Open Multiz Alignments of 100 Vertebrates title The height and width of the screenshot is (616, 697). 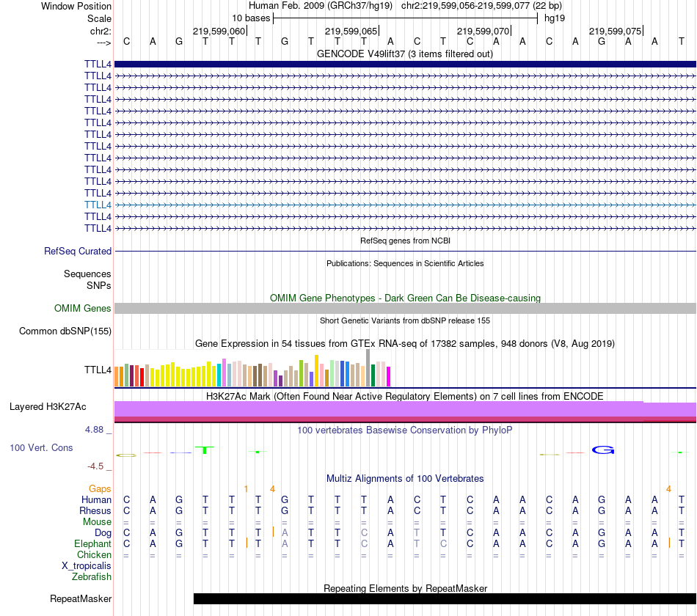click(405, 479)
